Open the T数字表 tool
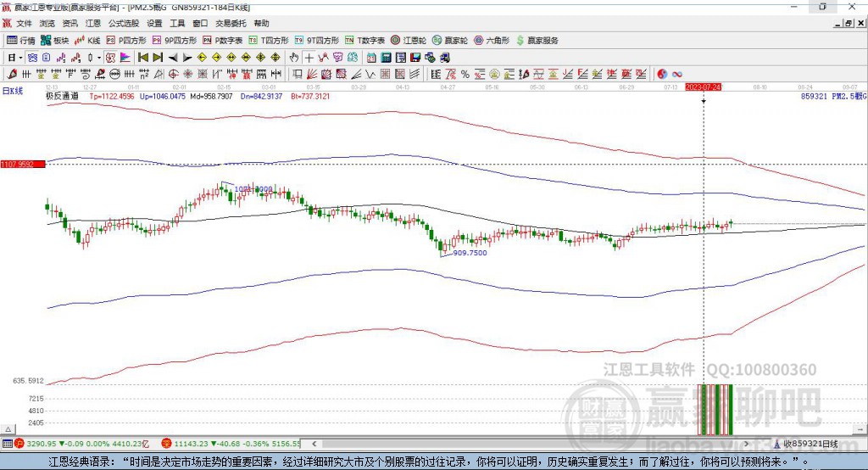 tap(364, 41)
